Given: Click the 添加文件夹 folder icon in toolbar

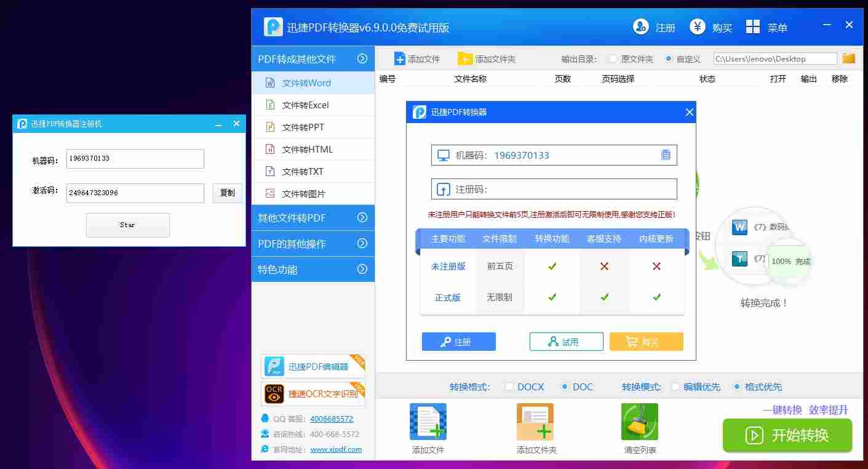Looking at the screenshot, I should [464, 59].
